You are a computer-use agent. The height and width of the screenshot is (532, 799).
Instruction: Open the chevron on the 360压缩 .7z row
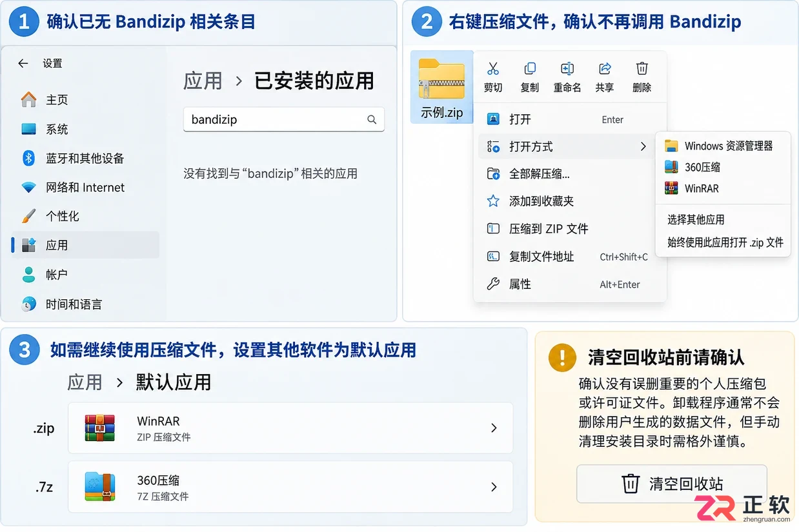tap(494, 487)
